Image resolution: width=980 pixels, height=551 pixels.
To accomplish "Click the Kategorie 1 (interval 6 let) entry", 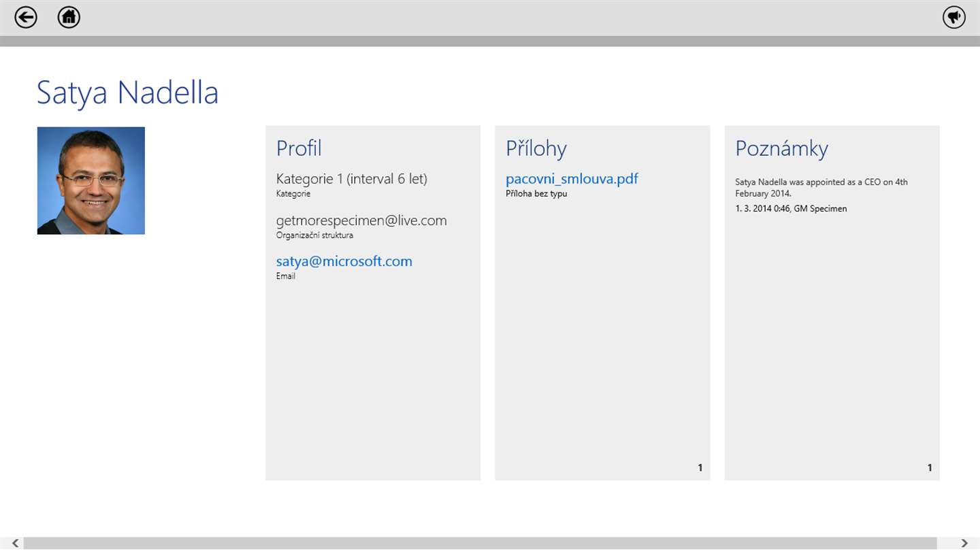I will pos(351,179).
